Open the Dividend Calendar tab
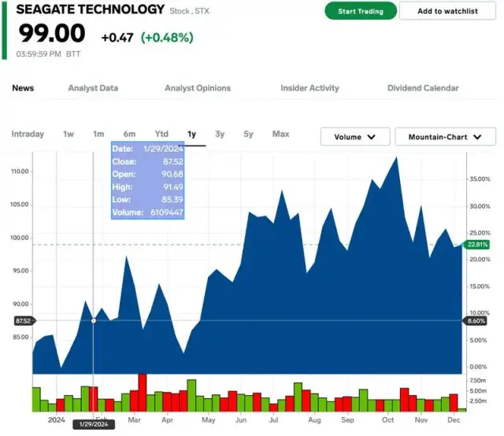This screenshot has width=504, height=436. coord(423,88)
